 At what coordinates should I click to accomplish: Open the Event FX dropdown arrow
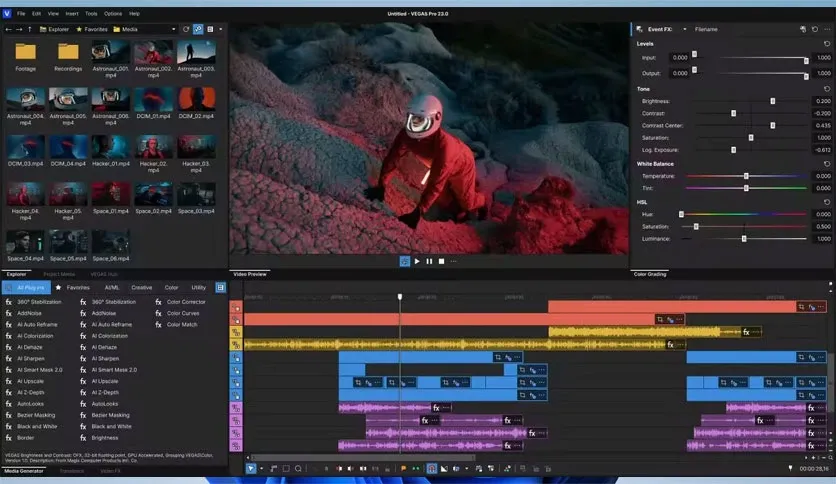(685, 29)
